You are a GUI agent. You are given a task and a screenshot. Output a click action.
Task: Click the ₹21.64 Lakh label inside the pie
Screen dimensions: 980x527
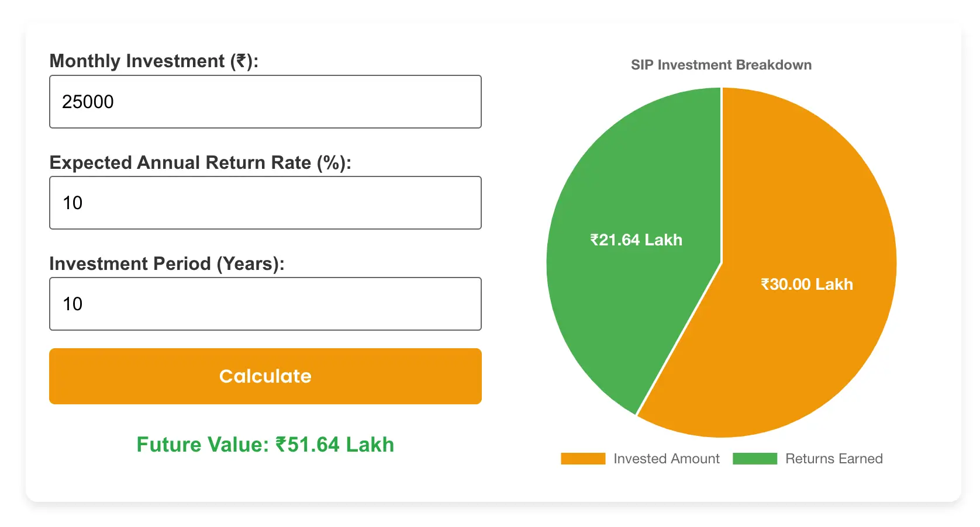636,240
